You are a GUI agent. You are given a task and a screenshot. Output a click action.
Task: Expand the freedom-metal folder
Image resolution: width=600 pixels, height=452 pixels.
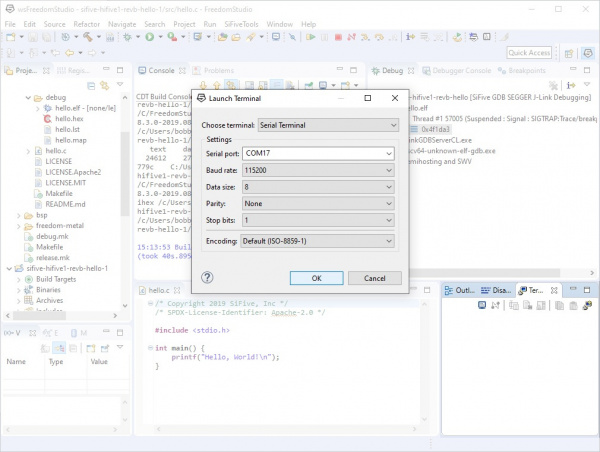[19, 226]
